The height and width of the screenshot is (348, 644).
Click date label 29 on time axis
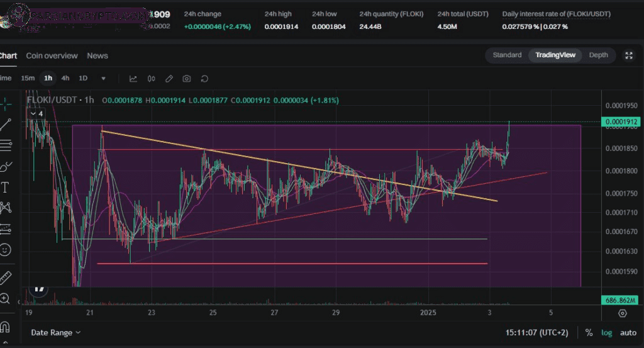pyautogui.click(x=336, y=313)
